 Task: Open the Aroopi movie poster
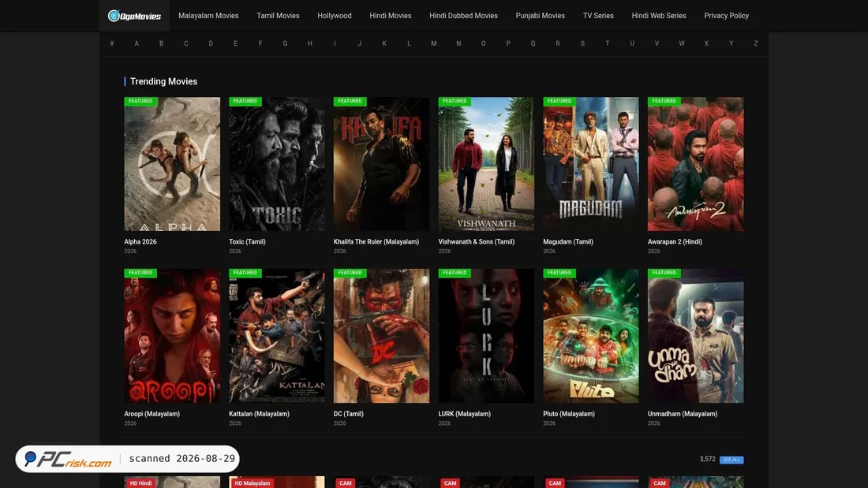pyautogui.click(x=172, y=336)
